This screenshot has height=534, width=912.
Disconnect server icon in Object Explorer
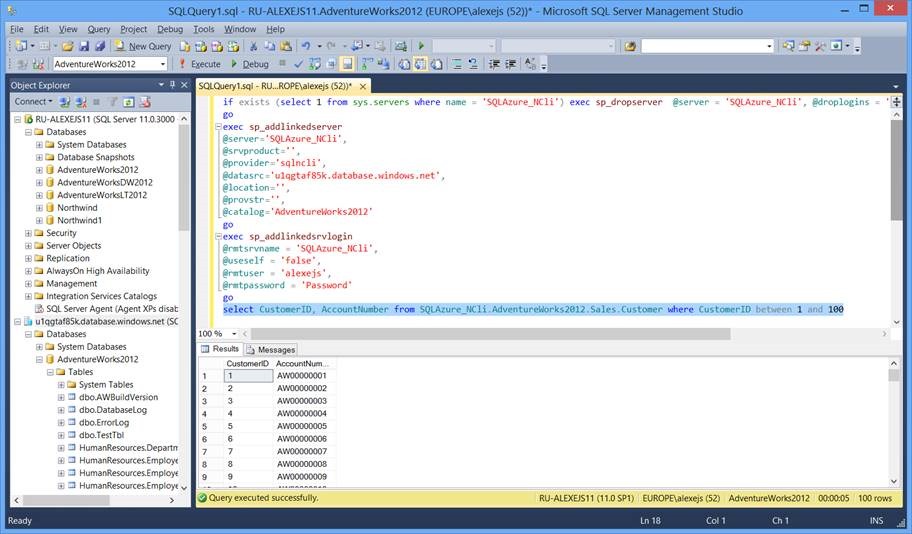[81, 102]
